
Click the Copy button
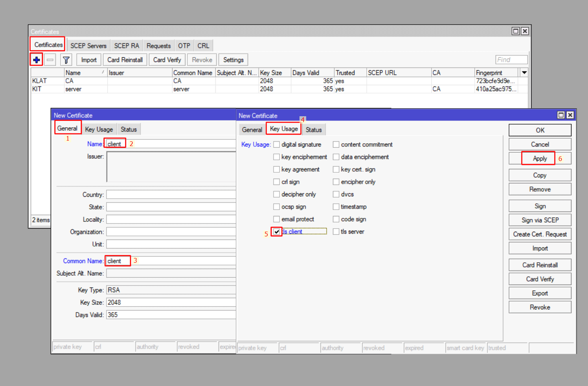(x=540, y=175)
